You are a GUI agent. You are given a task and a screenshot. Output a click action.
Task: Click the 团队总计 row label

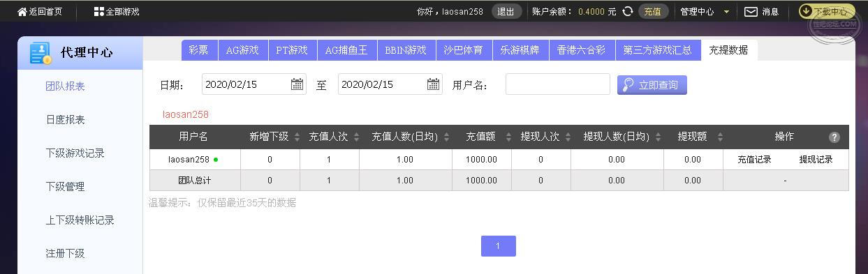point(195,181)
